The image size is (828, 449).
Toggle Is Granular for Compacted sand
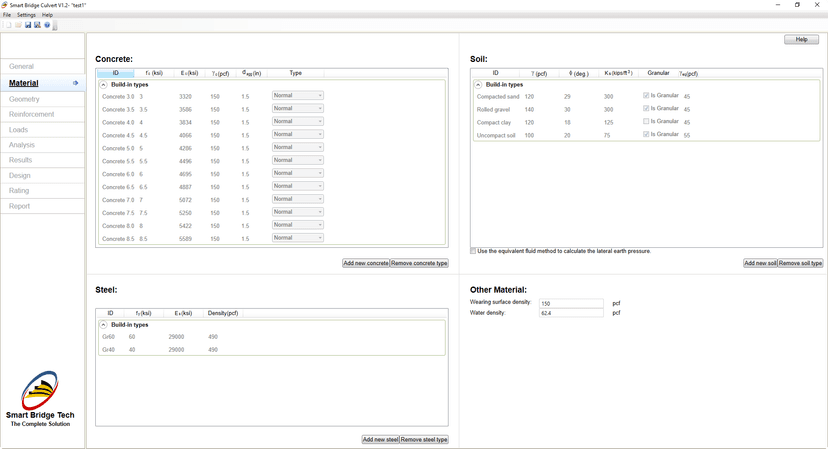coord(647,96)
